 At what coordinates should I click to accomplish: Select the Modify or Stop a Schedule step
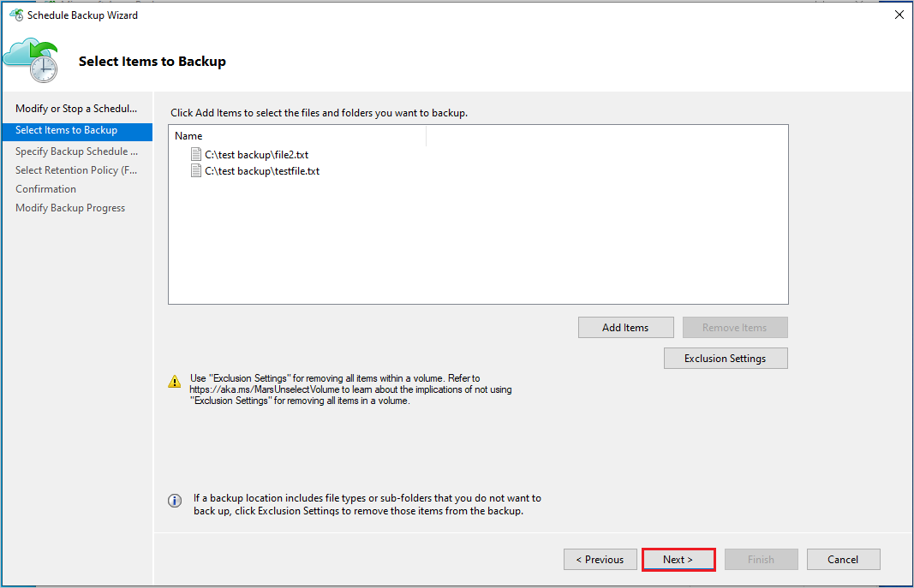tap(76, 108)
